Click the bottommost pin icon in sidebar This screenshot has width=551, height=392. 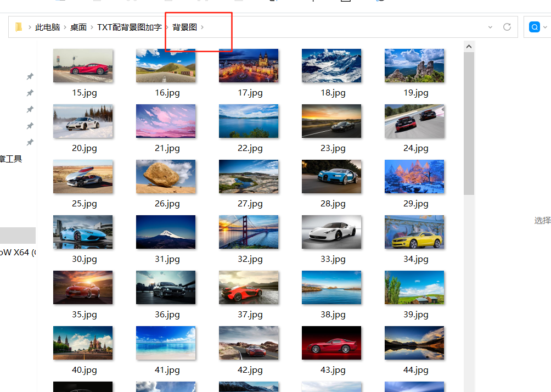[x=30, y=142]
